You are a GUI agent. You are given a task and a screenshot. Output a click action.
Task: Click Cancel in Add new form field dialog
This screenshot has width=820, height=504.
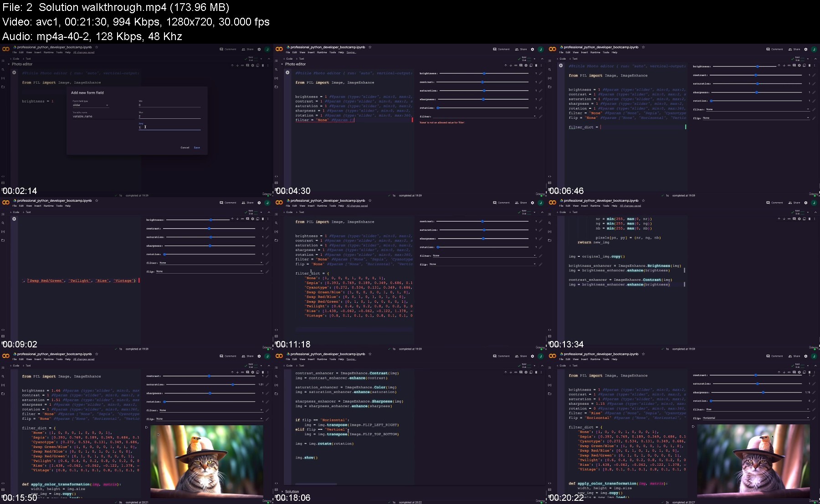coord(184,148)
